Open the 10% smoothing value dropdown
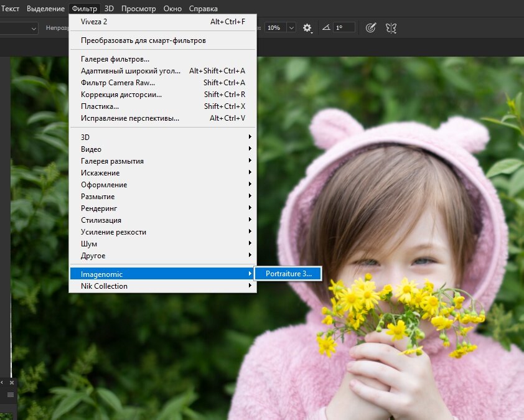This screenshot has width=524, height=420. point(291,28)
